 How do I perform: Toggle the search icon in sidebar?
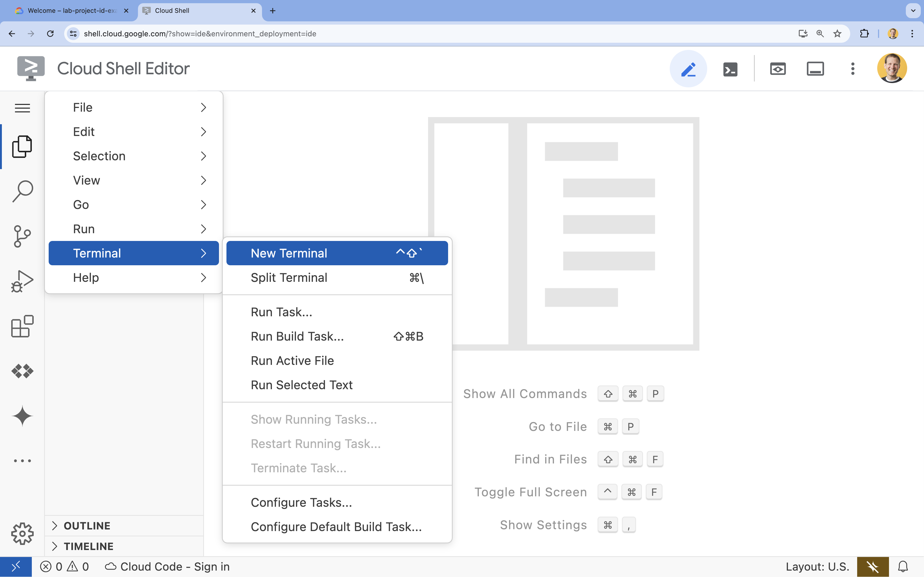coord(23,191)
